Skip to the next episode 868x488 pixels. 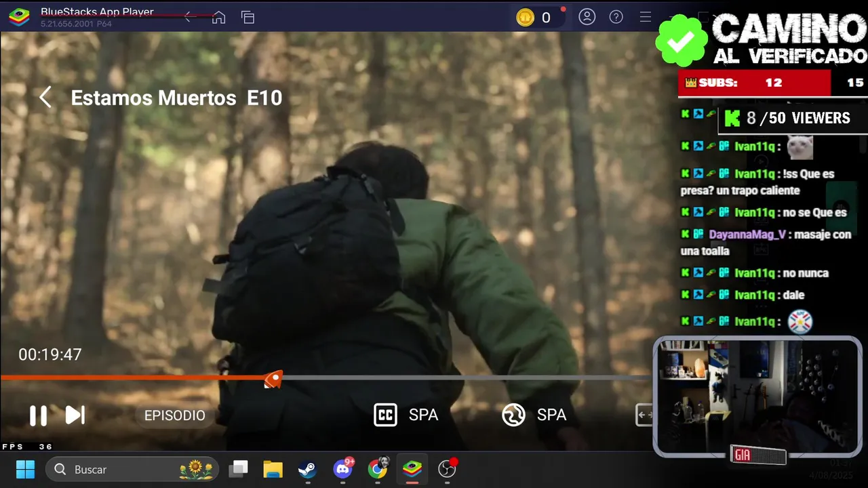[x=75, y=415]
